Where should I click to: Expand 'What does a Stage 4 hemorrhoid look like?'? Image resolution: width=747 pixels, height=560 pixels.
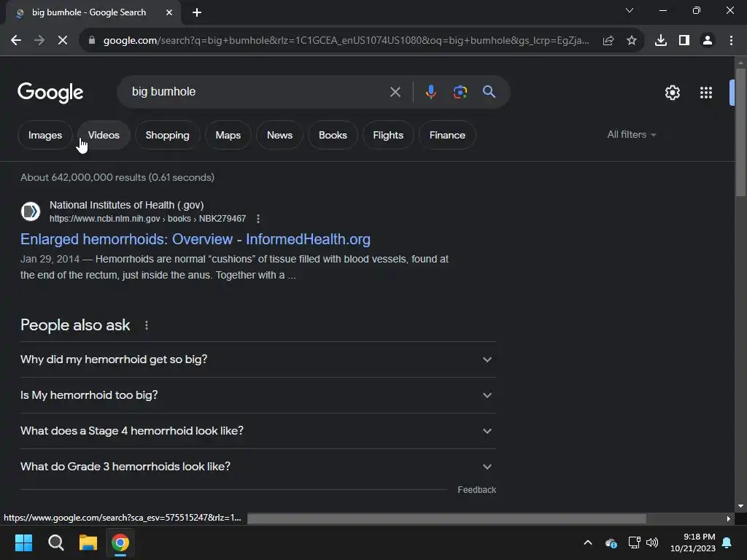click(258, 431)
